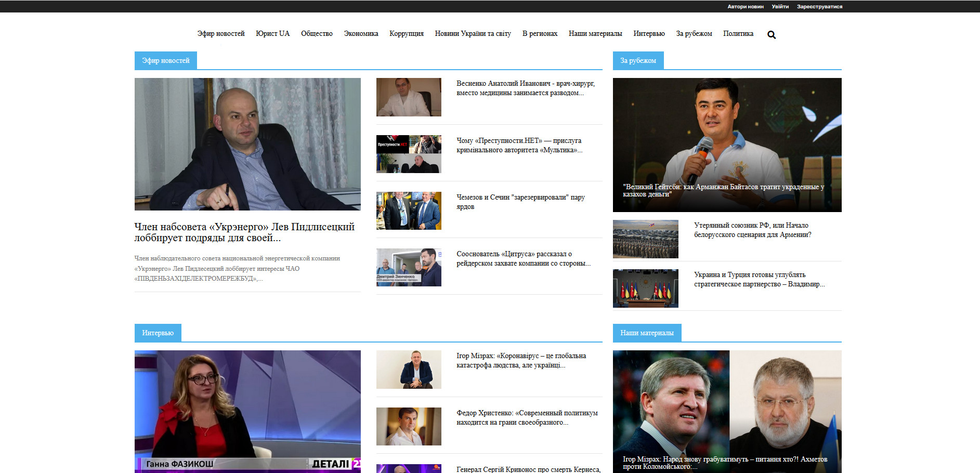
Task: Open the Лев Пидлисецкий featured photo
Action: tap(247, 144)
